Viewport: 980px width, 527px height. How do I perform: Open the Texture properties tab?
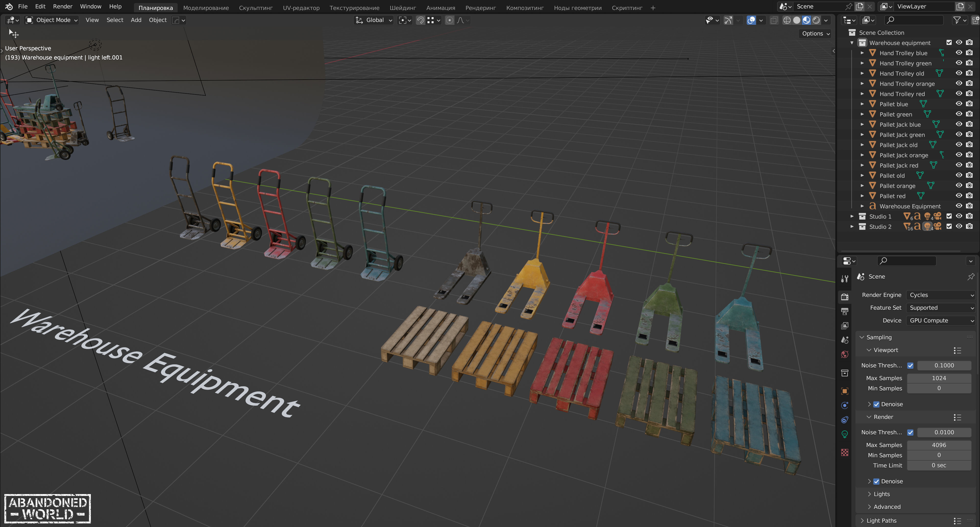click(x=844, y=452)
